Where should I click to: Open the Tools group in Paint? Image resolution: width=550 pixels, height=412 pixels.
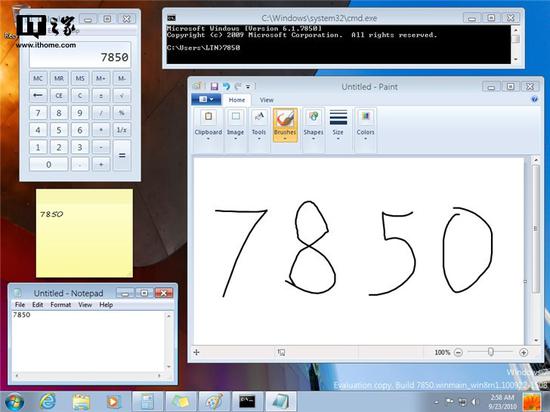[x=259, y=125]
